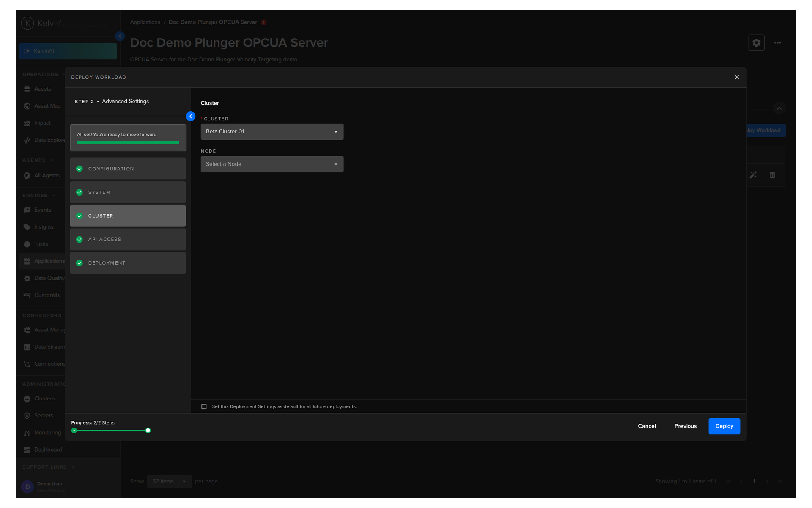Click the System green checkmark icon

(79, 193)
